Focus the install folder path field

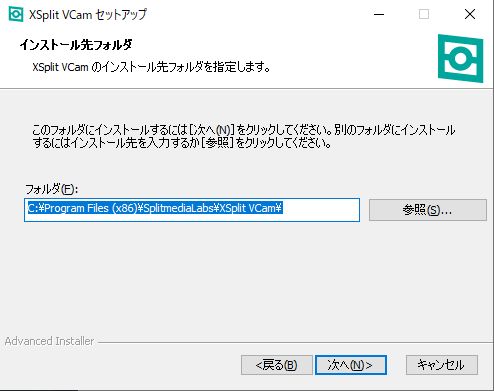click(x=192, y=210)
